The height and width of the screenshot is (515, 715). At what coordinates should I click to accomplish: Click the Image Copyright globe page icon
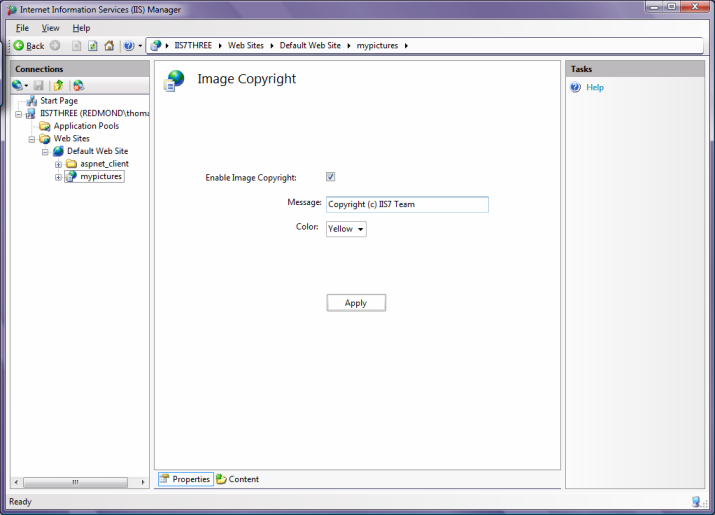pyautogui.click(x=175, y=80)
